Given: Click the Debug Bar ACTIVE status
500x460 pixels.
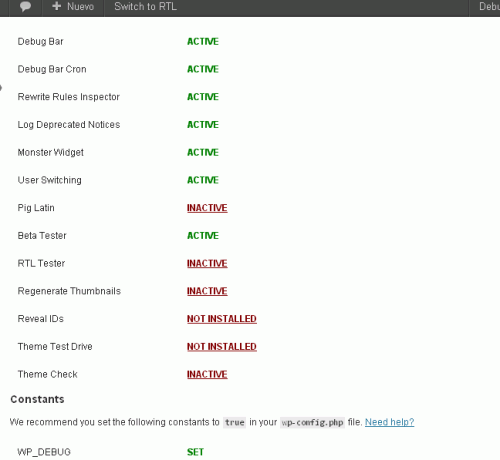Looking at the screenshot, I should click(203, 42).
